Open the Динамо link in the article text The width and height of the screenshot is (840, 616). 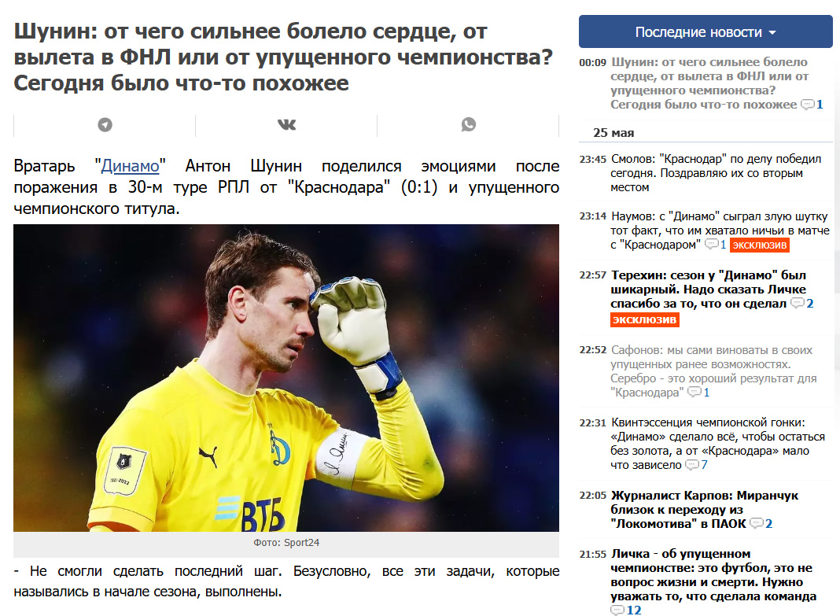(x=131, y=166)
